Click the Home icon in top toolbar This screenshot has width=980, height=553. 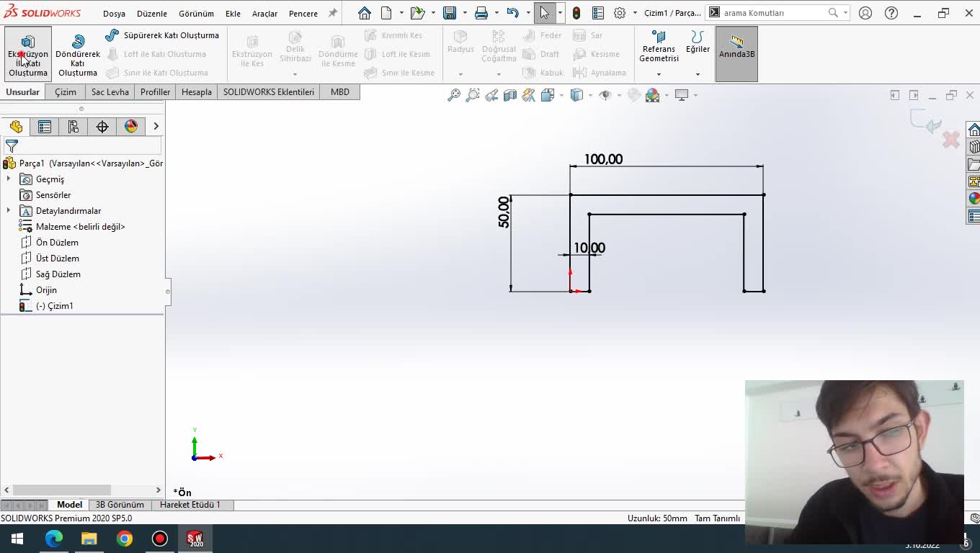pyautogui.click(x=365, y=13)
